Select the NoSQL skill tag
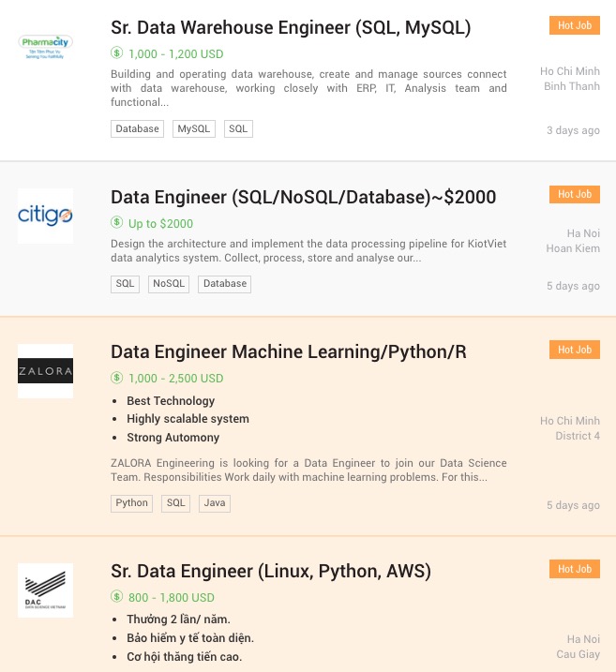 [169, 284]
